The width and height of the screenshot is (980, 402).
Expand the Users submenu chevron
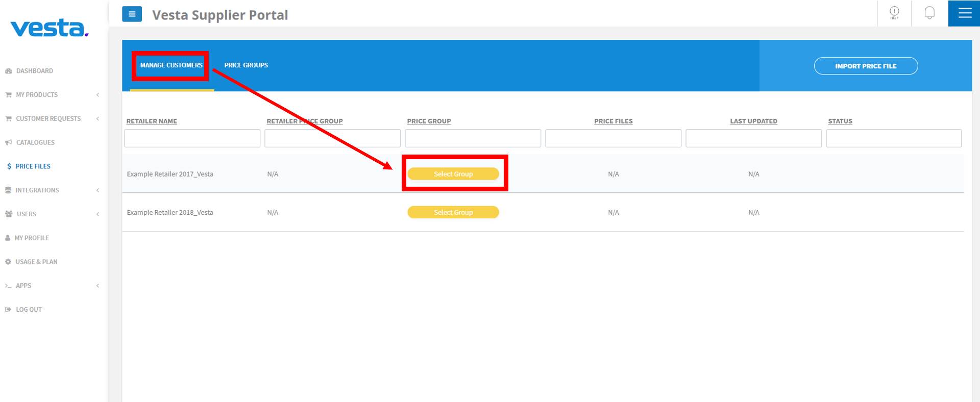tap(97, 214)
